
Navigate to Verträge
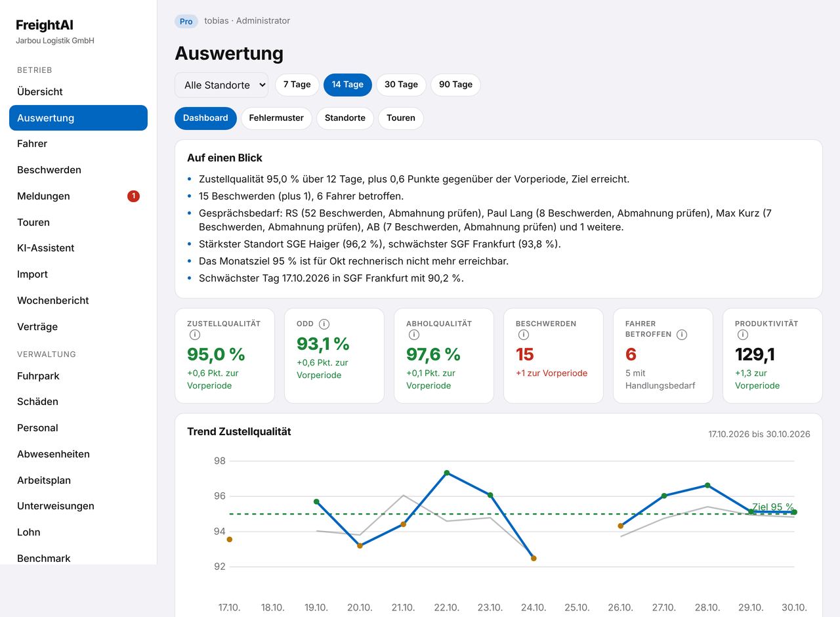pyautogui.click(x=78, y=327)
